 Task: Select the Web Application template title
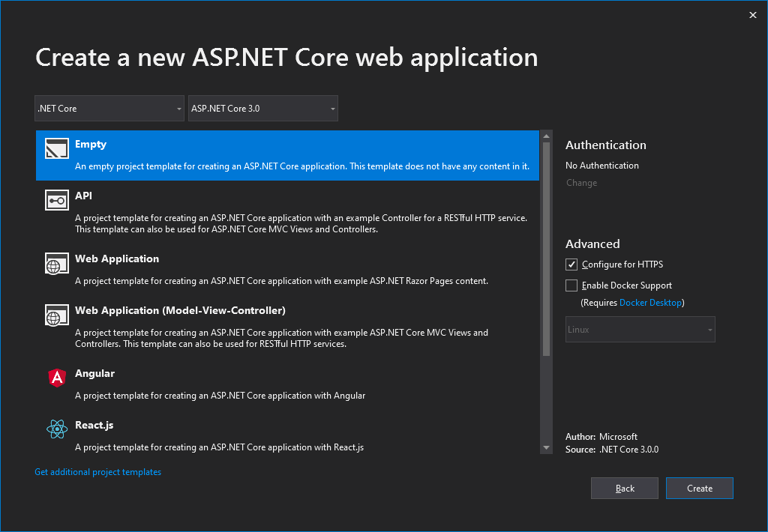[117, 259]
